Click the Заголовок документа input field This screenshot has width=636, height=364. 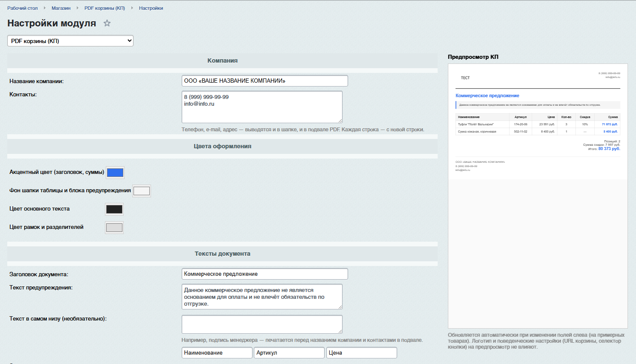coord(265,274)
